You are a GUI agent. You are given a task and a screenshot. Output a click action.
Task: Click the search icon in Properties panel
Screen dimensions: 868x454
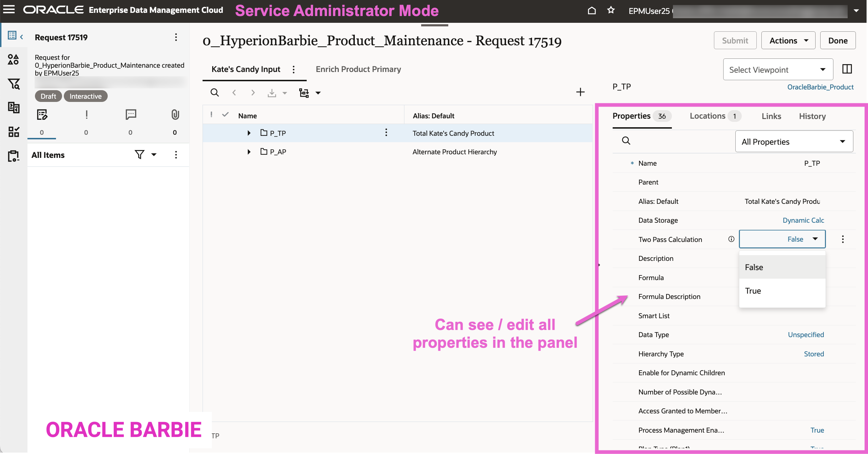pyautogui.click(x=626, y=141)
